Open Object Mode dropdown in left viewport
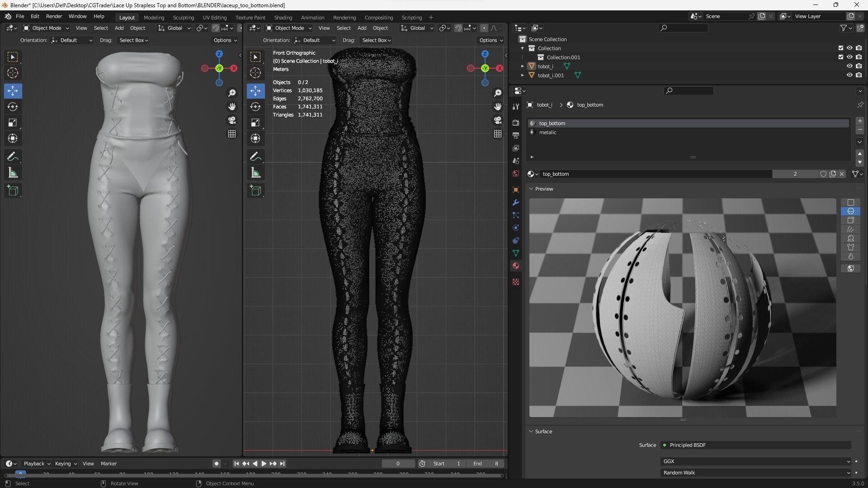 (46, 28)
